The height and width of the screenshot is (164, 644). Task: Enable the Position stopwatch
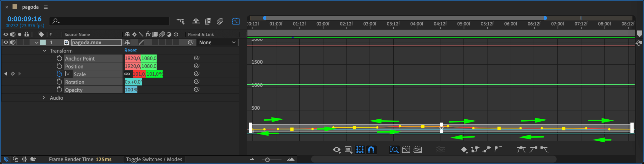59,66
